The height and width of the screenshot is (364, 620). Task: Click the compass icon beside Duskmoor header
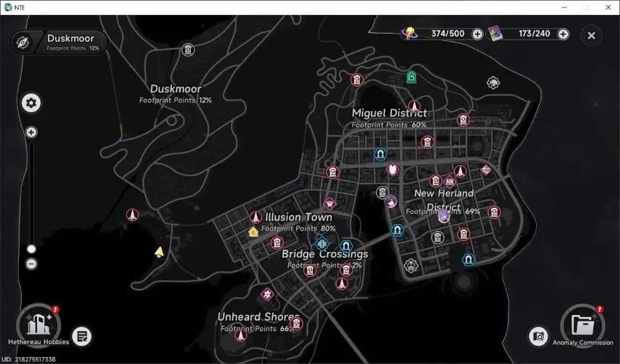point(23,42)
